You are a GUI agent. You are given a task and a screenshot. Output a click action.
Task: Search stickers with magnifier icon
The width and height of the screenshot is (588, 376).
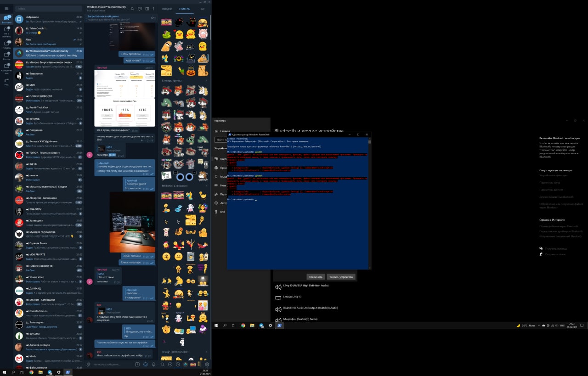pyautogui.click(x=162, y=364)
